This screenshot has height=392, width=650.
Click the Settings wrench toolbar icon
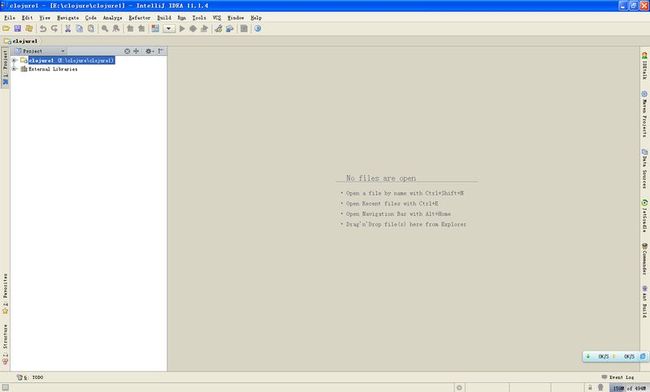[x=218, y=29]
